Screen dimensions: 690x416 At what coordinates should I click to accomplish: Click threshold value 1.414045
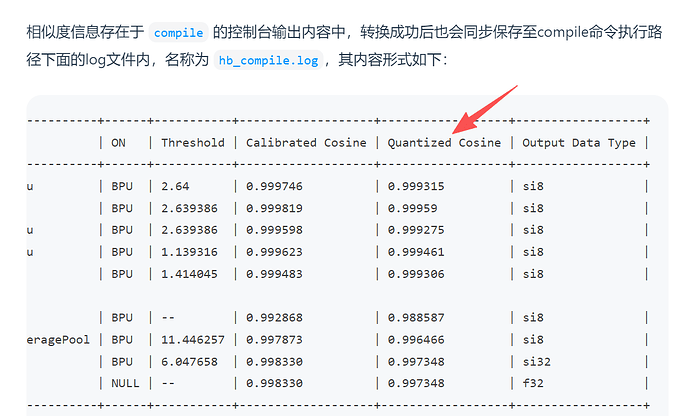click(x=189, y=274)
